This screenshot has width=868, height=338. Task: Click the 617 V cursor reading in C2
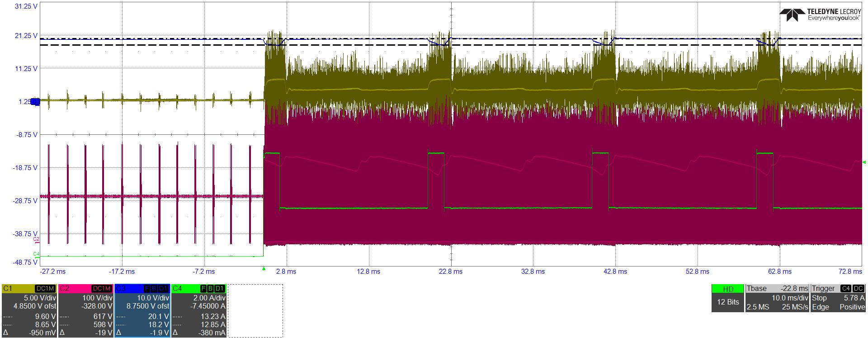(104, 316)
